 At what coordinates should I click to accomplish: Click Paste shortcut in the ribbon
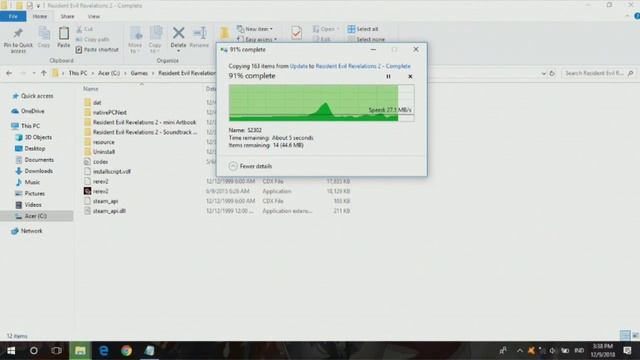[x=97, y=49]
